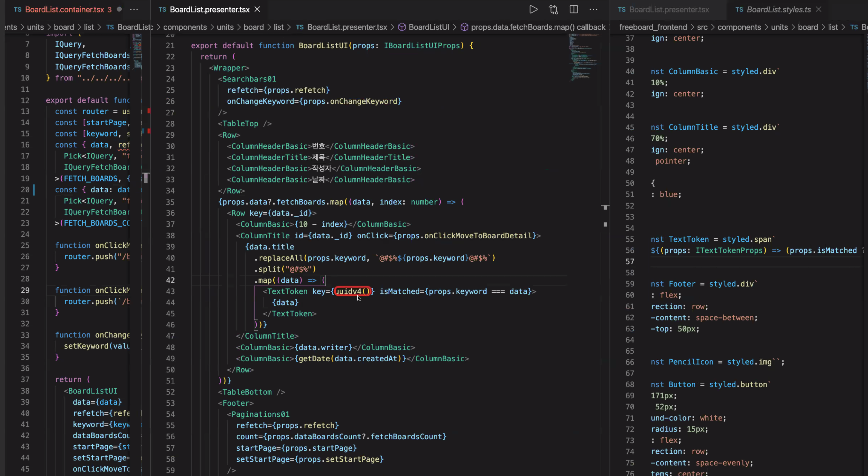This screenshot has width=868, height=476.
Task: Click unsaved dot on BoardList.container.tsx tab
Action: pyautogui.click(x=119, y=10)
